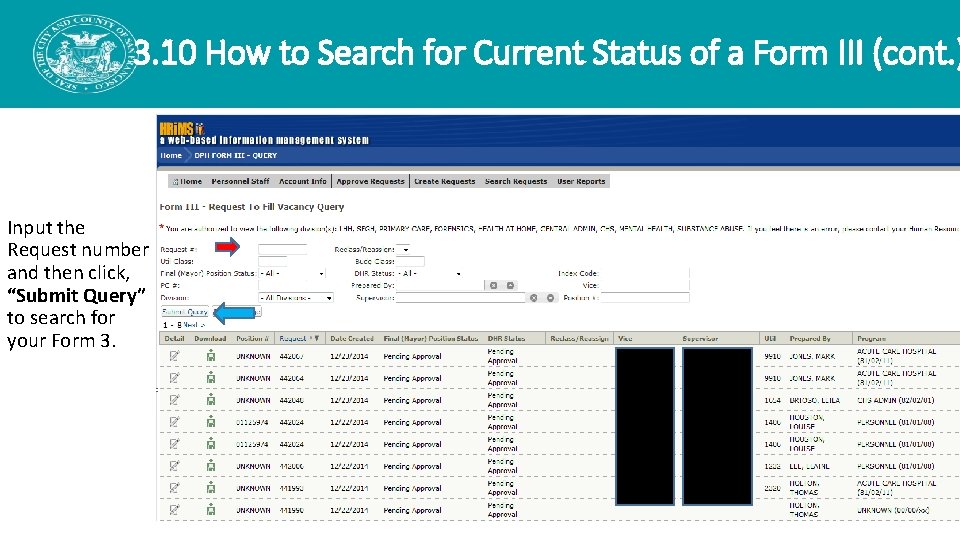Focus the Index Code input field
The width and height of the screenshot is (960, 540).
pos(645,274)
